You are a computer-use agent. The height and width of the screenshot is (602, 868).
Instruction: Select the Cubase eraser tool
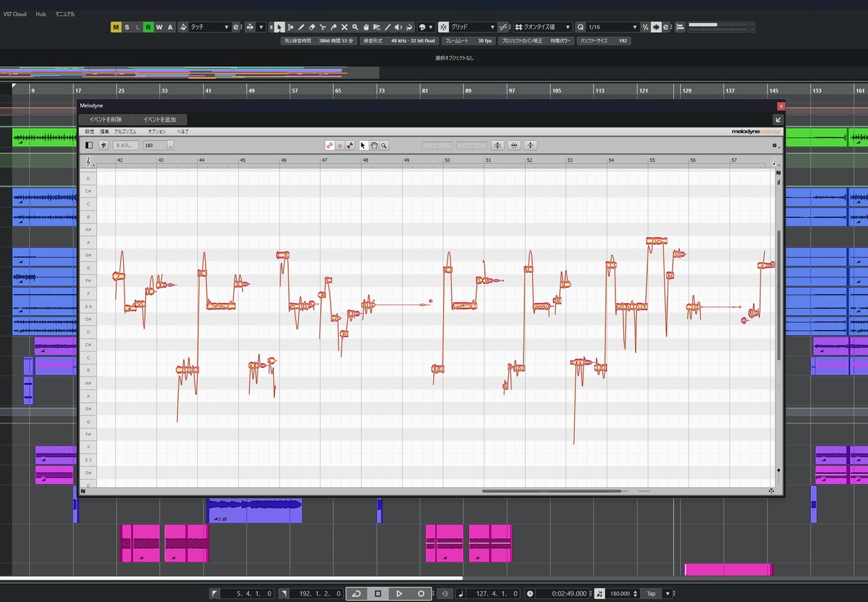click(312, 27)
